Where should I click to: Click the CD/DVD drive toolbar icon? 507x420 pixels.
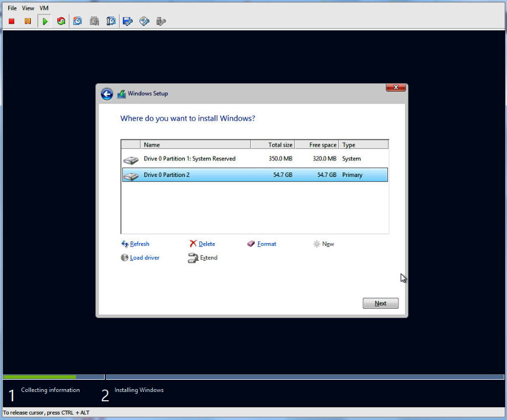tap(144, 21)
